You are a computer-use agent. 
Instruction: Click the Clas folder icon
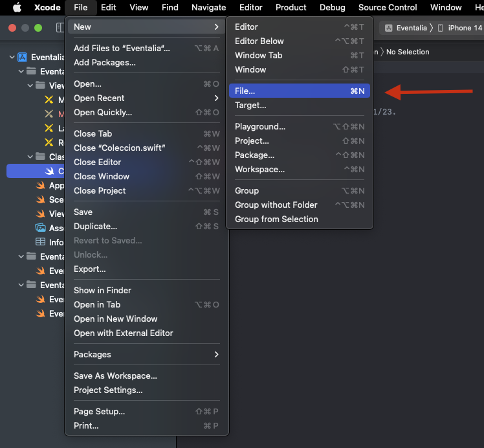tap(40, 157)
